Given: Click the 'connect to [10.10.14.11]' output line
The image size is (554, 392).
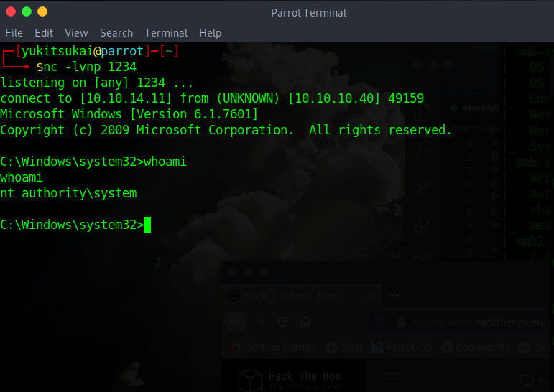Looking at the screenshot, I should (x=212, y=98).
